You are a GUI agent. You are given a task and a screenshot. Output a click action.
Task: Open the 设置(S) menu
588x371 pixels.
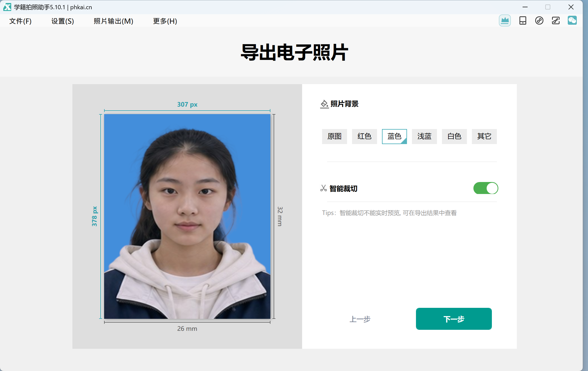click(63, 21)
